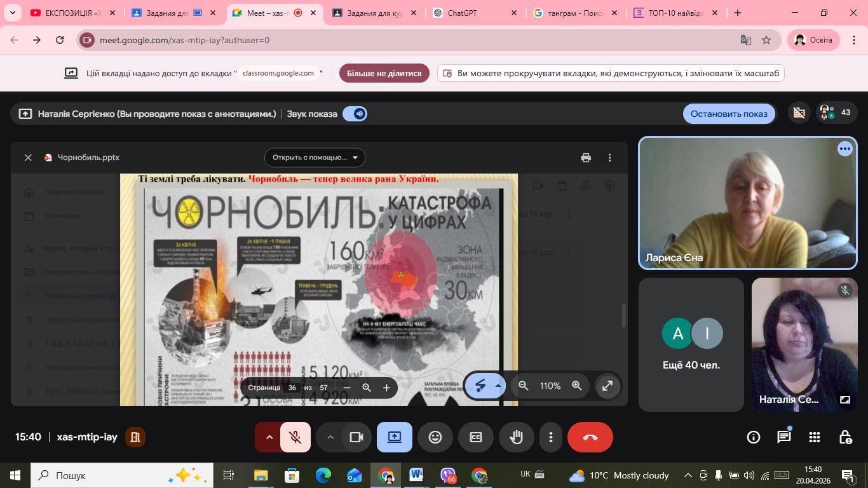The width and height of the screenshot is (868, 488).
Task: Click the document preview vertical scrollbar
Action: [623, 315]
